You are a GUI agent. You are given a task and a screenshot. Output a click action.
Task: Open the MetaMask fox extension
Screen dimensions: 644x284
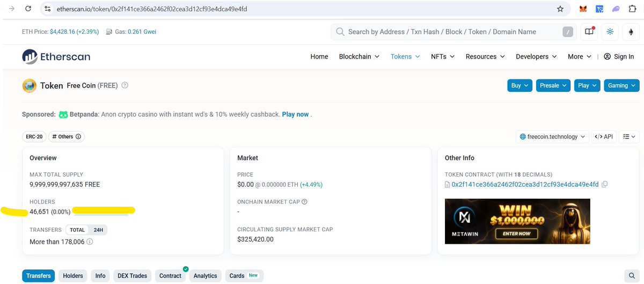pos(583,9)
